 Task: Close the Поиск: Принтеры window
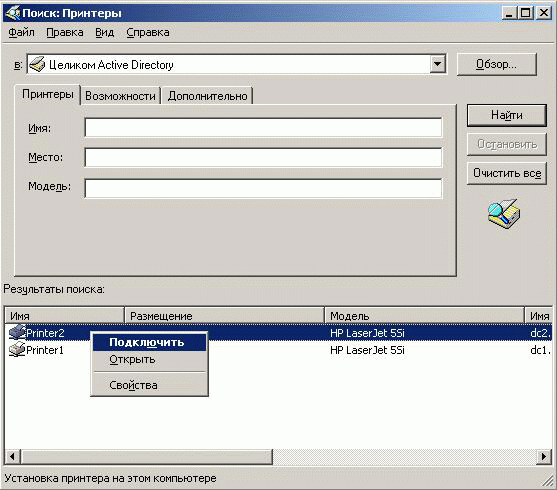[x=544, y=13]
